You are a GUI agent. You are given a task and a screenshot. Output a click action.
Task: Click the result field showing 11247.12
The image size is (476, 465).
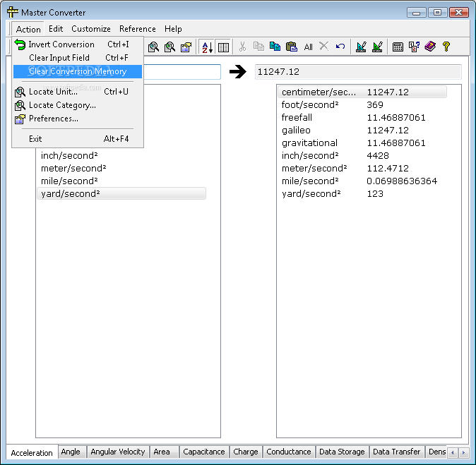pyautogui.click(x=358, y=71)
